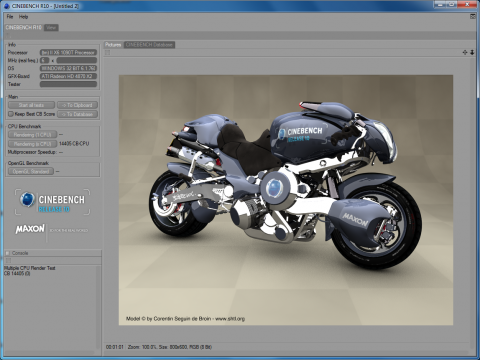The height and width of the screenshot is (360, 480).
Task: Click the picture viewer move/pan icon
Action: 465,52
